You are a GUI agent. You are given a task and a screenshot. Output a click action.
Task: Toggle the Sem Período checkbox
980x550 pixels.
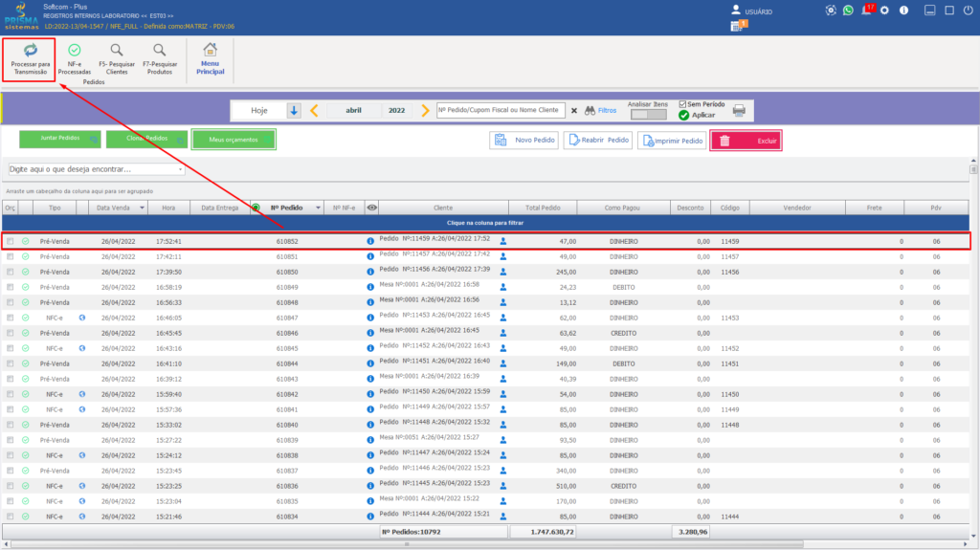682,104
